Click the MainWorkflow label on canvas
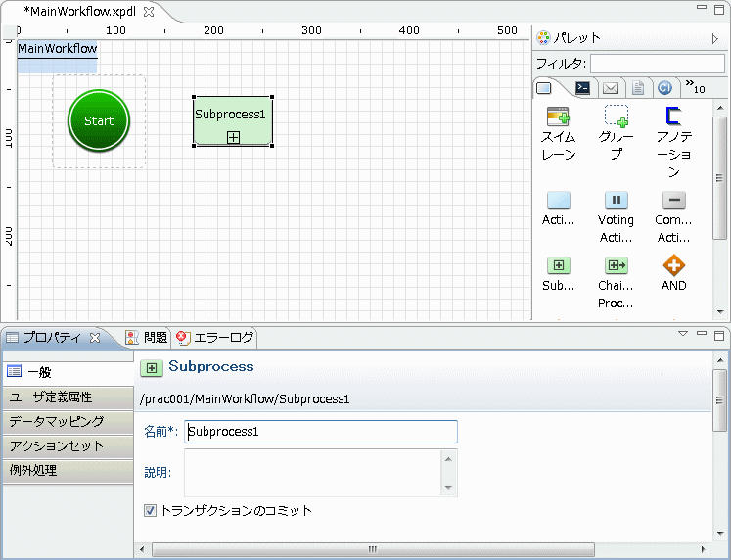The height and width of the screenshot is (560, 731). click(58, 49)
